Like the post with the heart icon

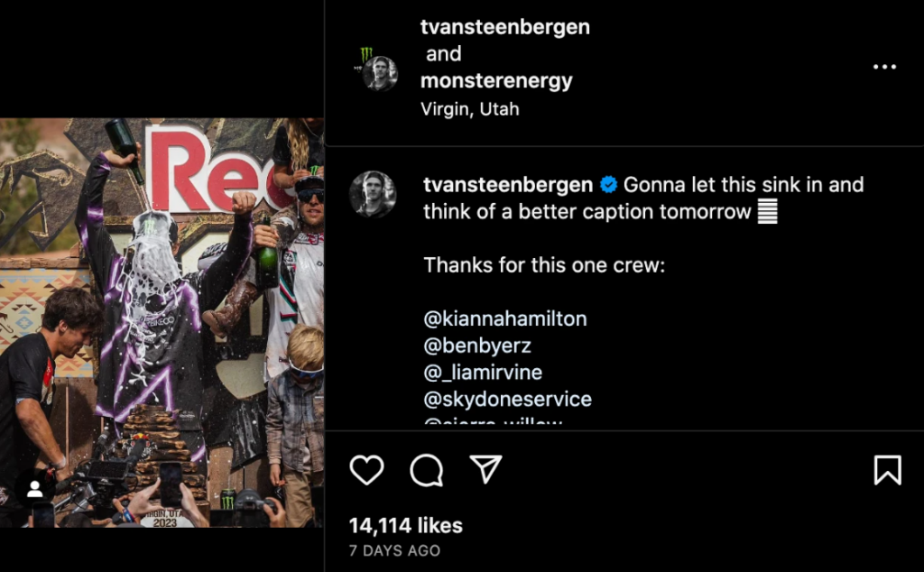(x=366, y=469)
